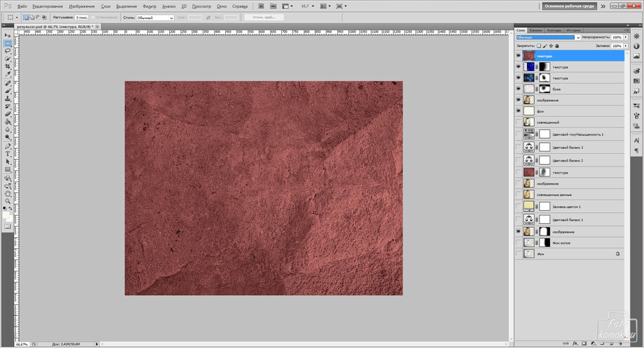Activate the Zoom magnifier tool
Viewport: 644px width, 348px height.
coord(8,200)
